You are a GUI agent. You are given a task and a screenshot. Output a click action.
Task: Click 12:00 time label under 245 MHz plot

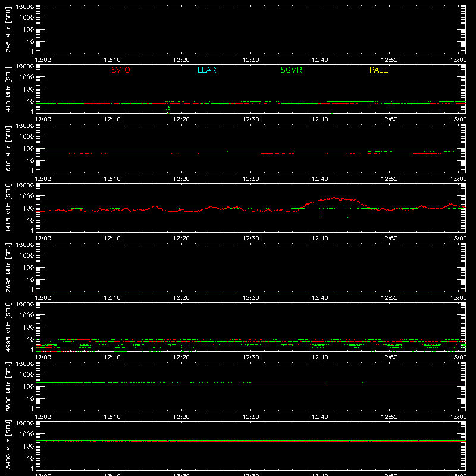click(x=43, y=60)
